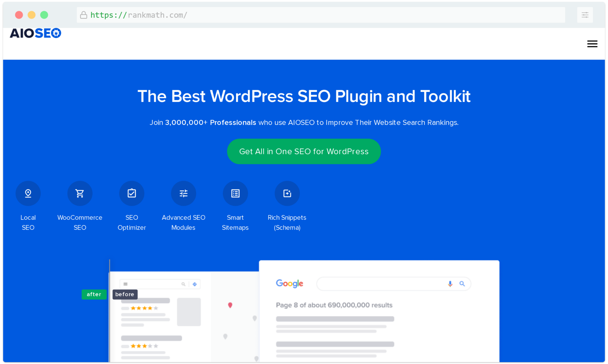Click the before label

[x=125, y=294]
